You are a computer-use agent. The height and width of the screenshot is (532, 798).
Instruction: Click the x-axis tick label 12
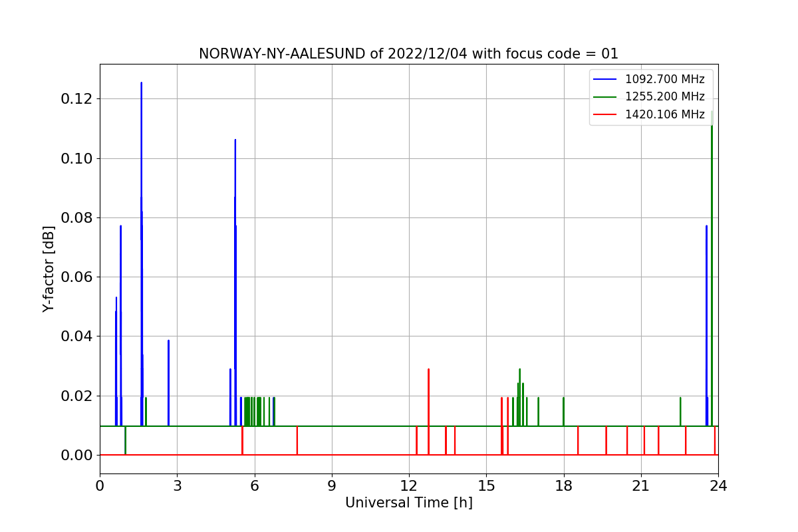pyautogui.click(x=409, y=486)
